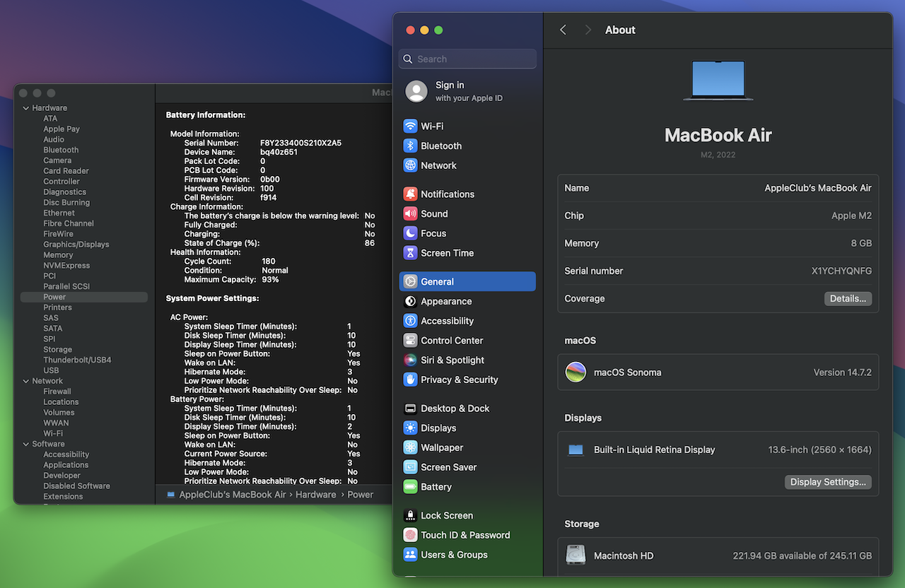Open the Appearance icon in sidebar

point(410,301)
